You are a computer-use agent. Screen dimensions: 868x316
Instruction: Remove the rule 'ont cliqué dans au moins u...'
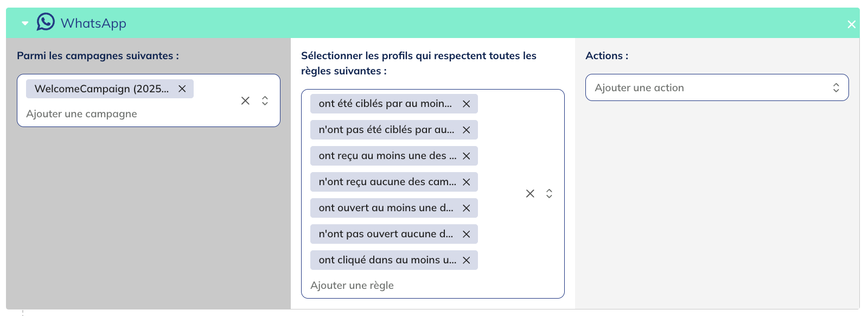point(467,260)
